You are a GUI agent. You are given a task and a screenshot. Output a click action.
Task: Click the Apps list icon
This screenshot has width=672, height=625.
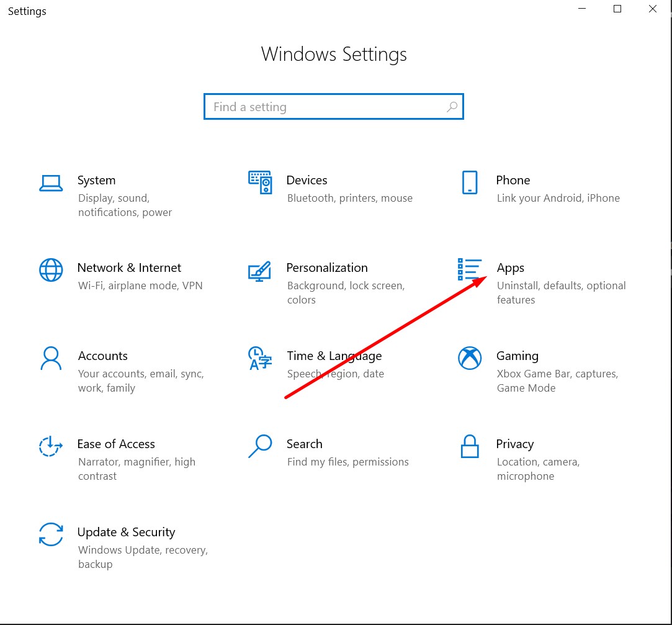(x=470, y=269)
